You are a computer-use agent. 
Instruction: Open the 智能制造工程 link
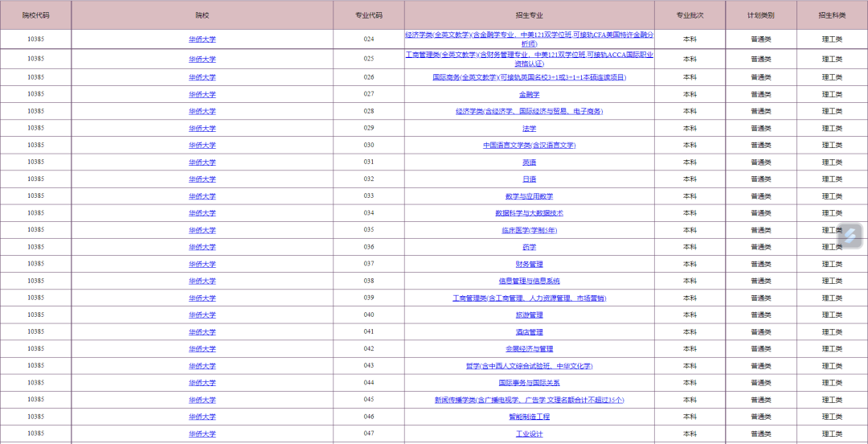coord(529,417)
